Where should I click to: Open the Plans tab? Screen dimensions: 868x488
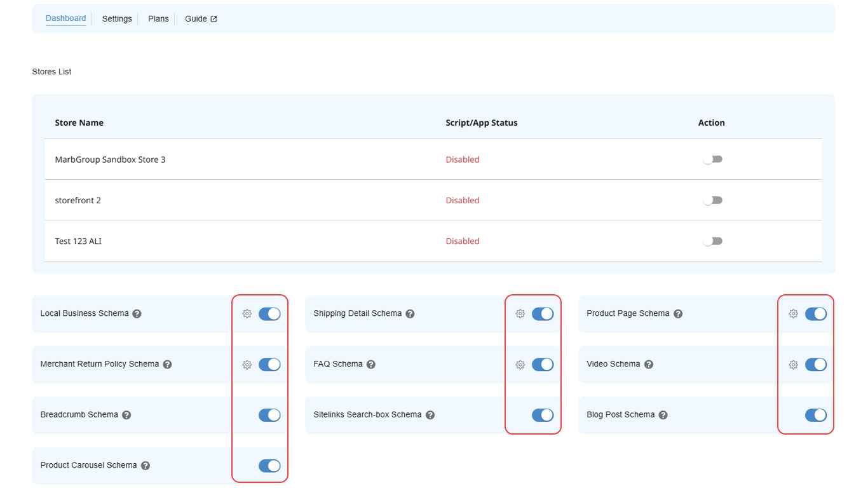pos(158,19)
